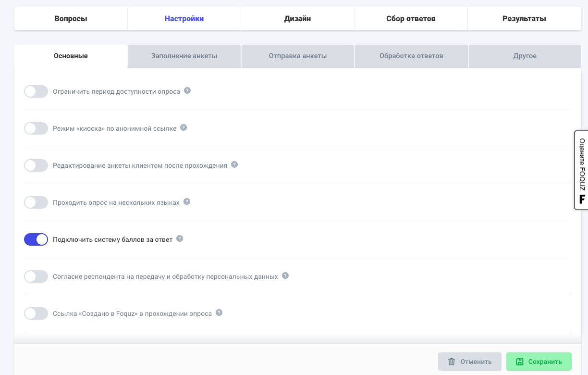Image resolution: width=588 pixels, height=375 pixels.
Task: Toggle "Редактирование анкеты клиентом после прохождения"
Action: click(x=36, y=165)
